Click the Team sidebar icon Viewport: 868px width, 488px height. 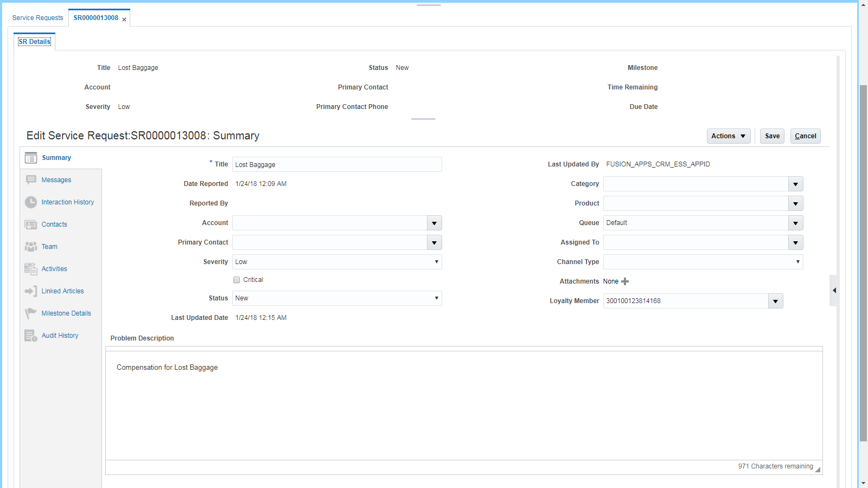31,246
